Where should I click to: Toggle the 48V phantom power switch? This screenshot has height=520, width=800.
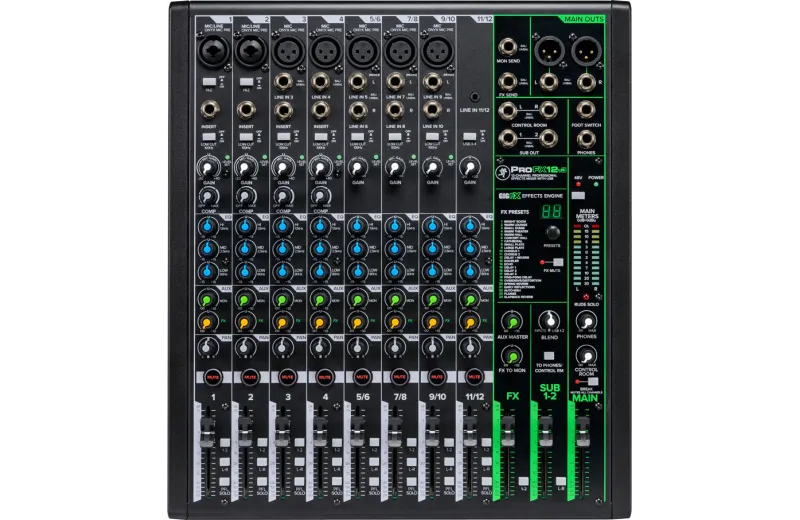click(578, 195)
